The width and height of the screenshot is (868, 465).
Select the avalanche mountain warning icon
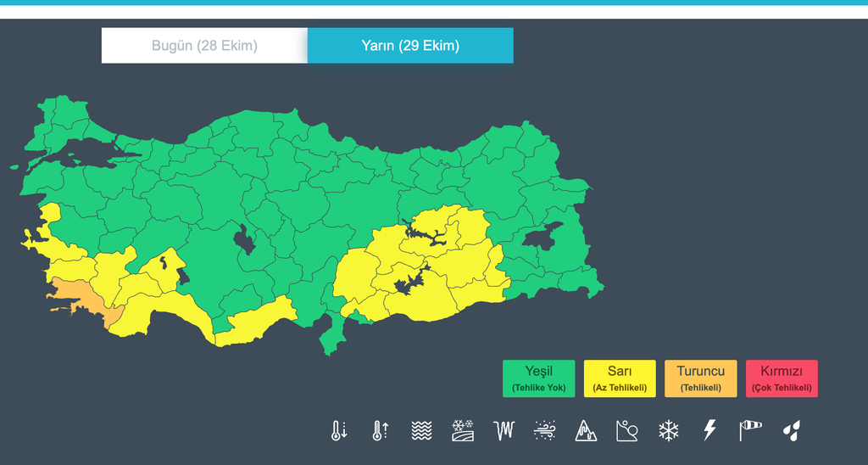[586, 431]
